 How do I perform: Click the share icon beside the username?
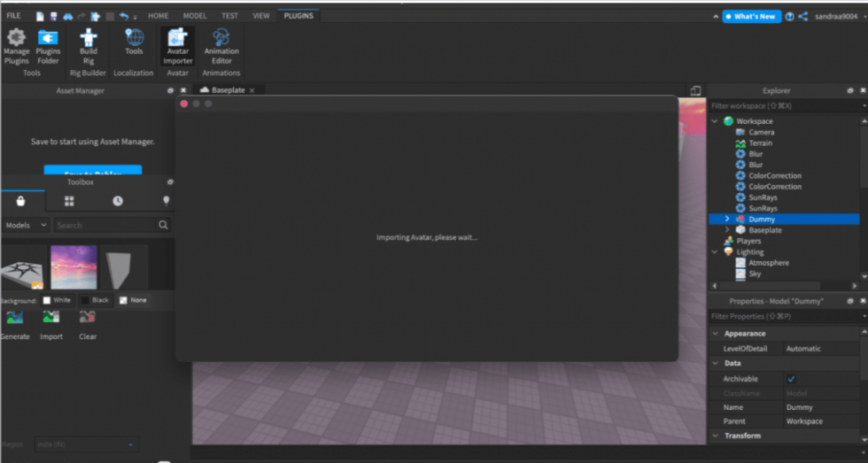(803, 17)
